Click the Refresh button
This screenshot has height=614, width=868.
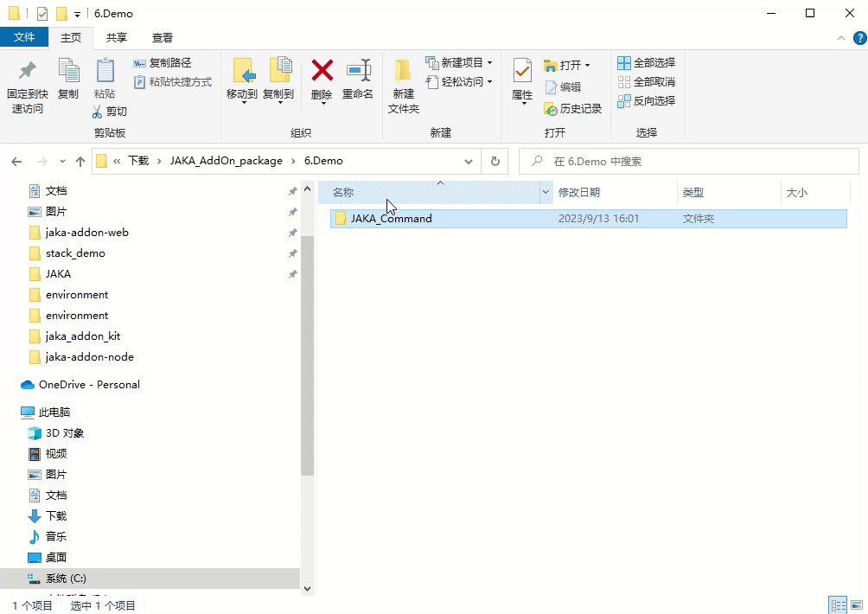coord(495,162)
